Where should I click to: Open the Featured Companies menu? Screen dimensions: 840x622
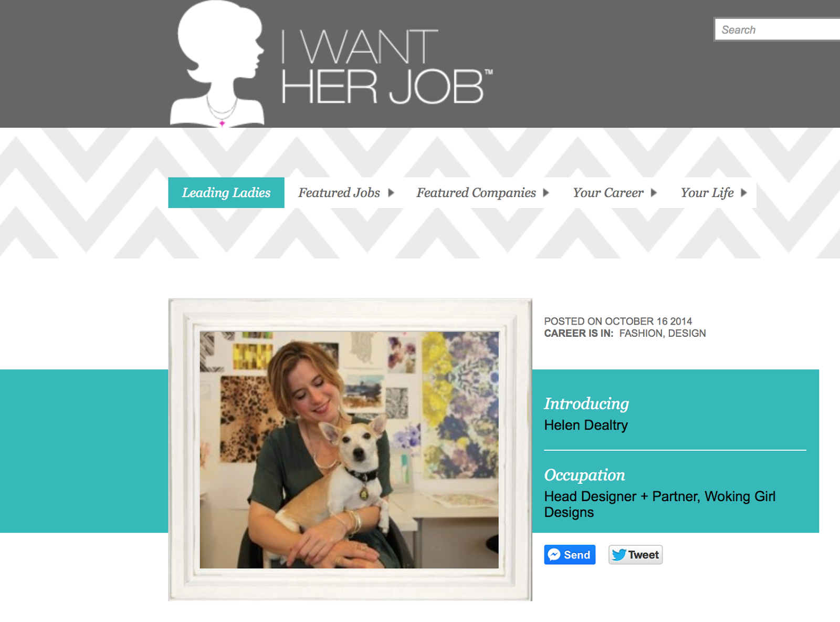click(x=476, y=193)
